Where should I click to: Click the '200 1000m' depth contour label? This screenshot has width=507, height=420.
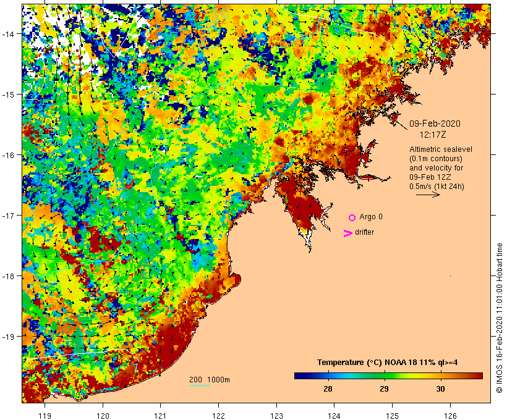[x=210, y=380]
